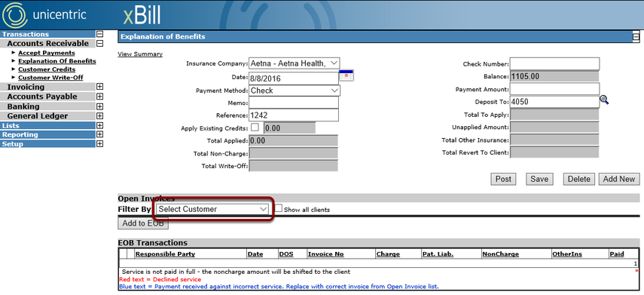Click the Reference field with 1242
Image resolution: width=644 pixels, height=295 pixels.
294,115
